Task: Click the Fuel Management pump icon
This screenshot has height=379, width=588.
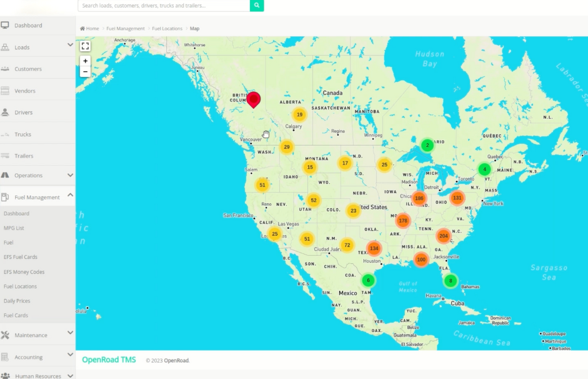Action: pyautogui.click(x=5, y=197)
